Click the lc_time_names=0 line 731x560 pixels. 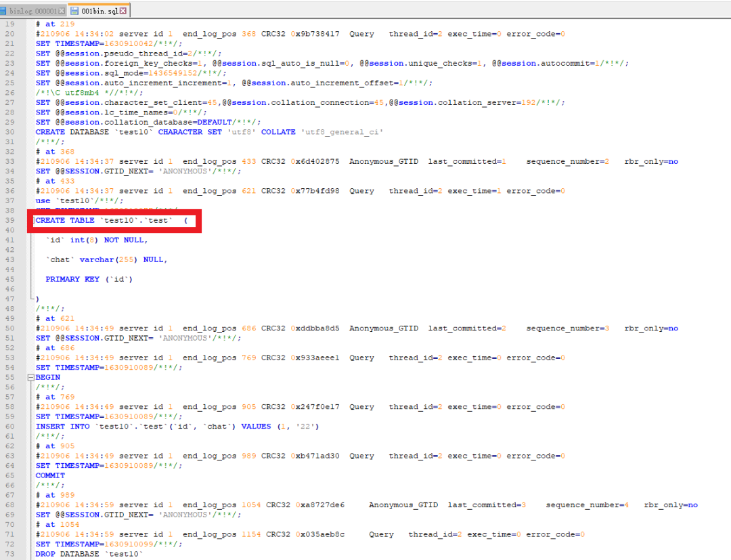coord(121,112)
